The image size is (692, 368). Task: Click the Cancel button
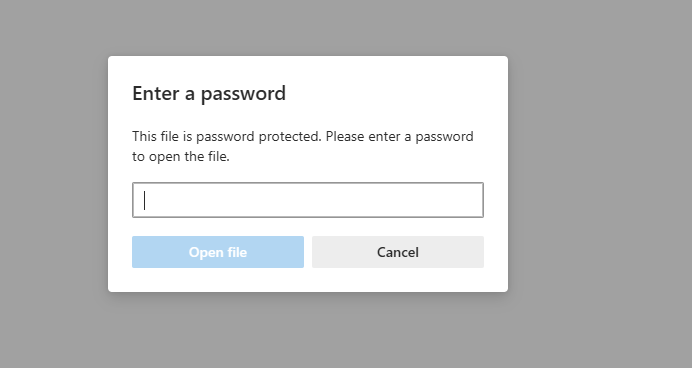coord(398,252)
